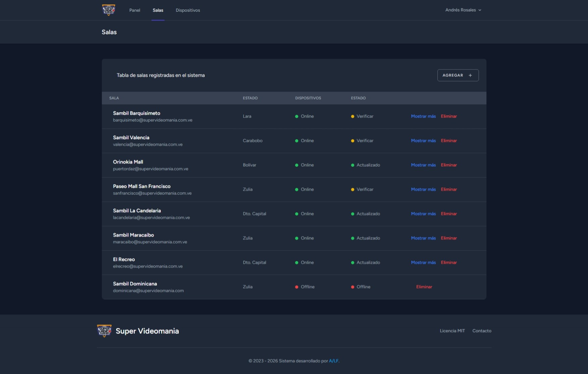The width and height of the screenshot is (588, 374).
Task: Click the Carabobo state cell
Action: [x=253, y=141]
